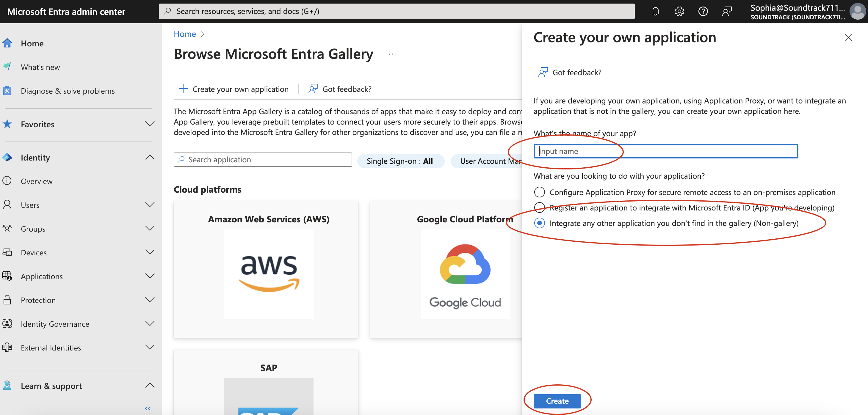The image size is (868, 415).
Task: Click the Applications grid icon
Action: (x=7, y=276)
